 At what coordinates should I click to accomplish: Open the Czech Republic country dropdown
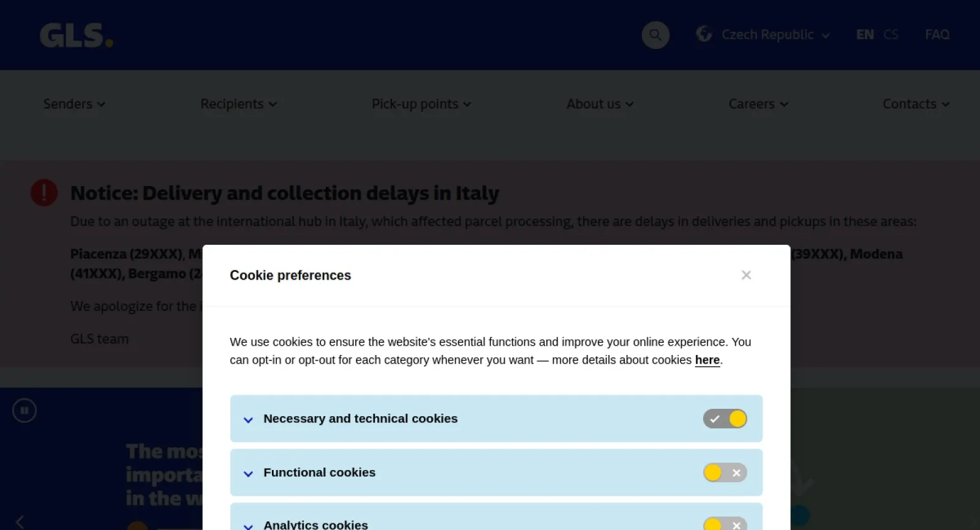coord(775,35)
